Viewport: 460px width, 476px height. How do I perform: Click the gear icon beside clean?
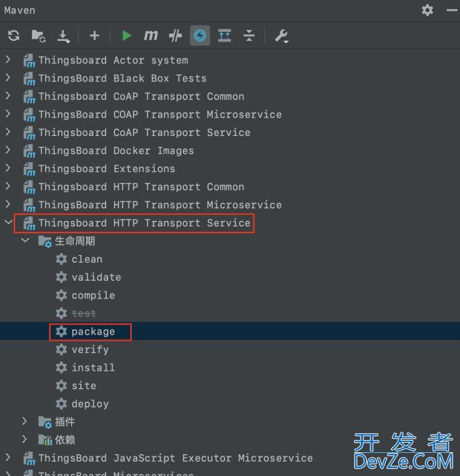coord(61,259)
